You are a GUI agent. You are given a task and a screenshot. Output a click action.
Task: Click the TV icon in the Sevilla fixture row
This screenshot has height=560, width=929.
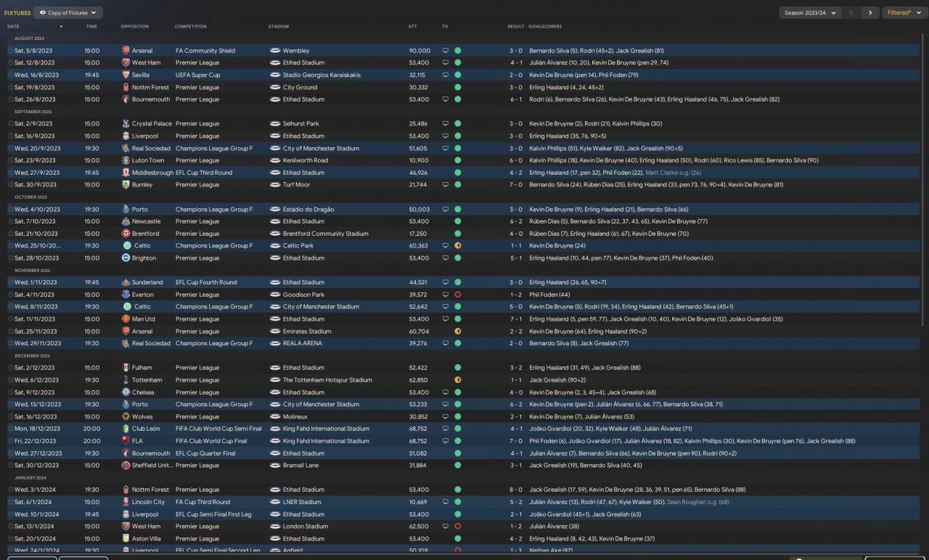[446, 75]
